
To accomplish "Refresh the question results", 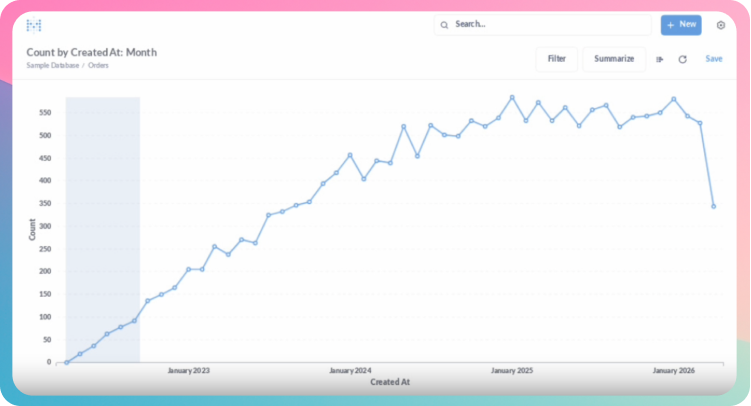I will (683, 59).
